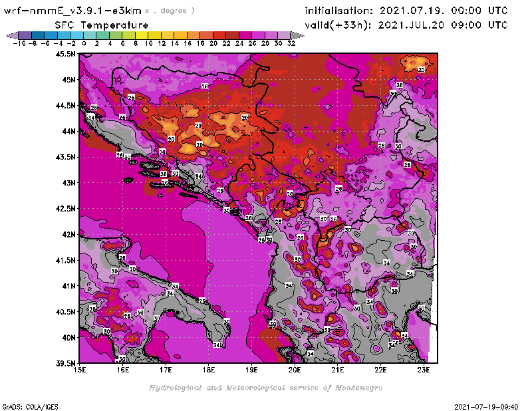The width and height of the screenshot is (532, 411).
Task: Pick the legend swatch between 18 and 20
Action: coord(206,35)
